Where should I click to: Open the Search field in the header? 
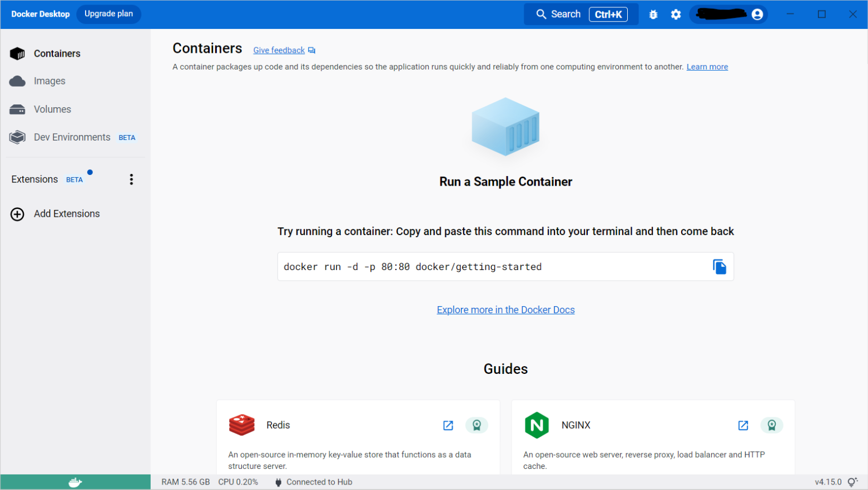point(581,14)
